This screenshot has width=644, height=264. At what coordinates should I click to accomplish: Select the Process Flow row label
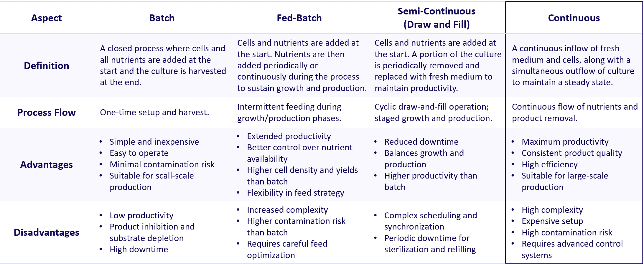tap(46, 112)
